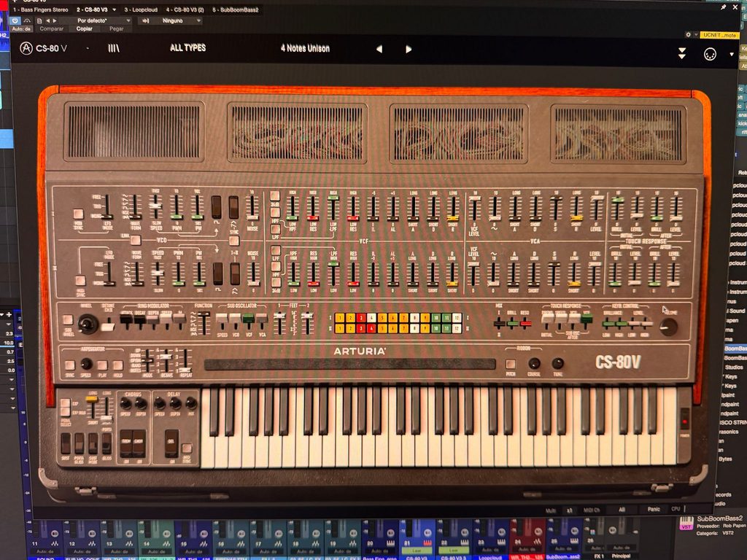747x560 pixels.
Task: Expand dropdown arrow next to '2 - CS-80 V3'
Action: pyautogui.click(x=115, y=9)
